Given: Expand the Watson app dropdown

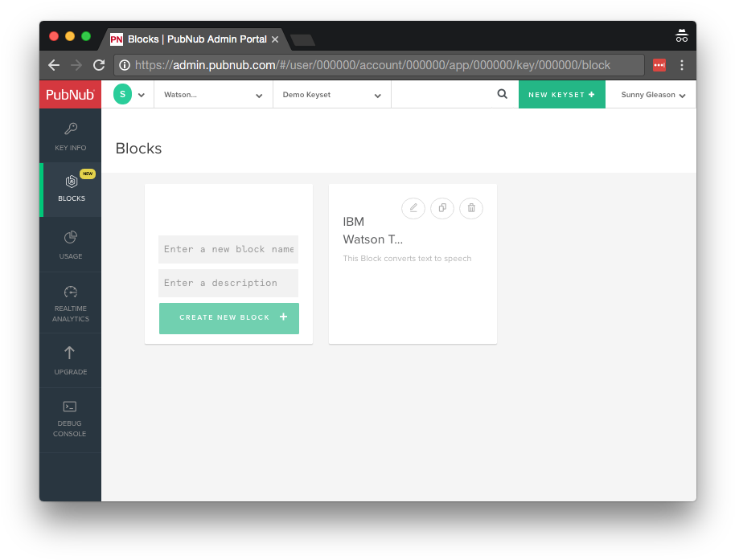Looking at the screenshot, I should [x=213, y=95].
